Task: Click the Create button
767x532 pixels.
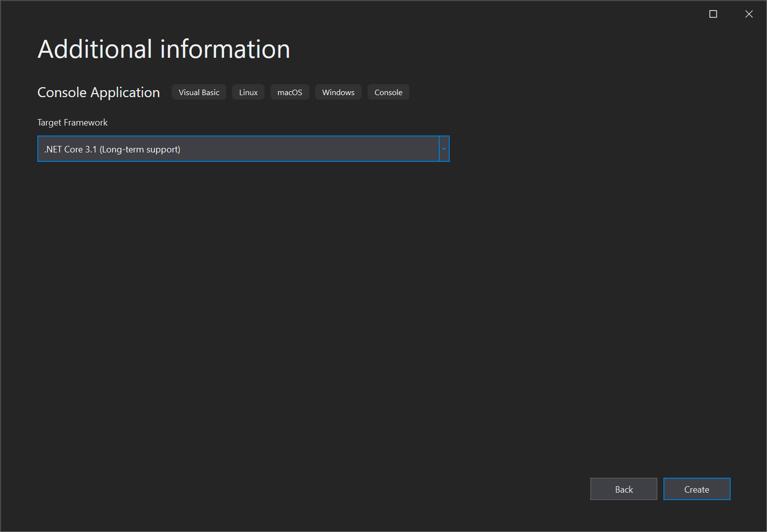Action: click(696, 489)
